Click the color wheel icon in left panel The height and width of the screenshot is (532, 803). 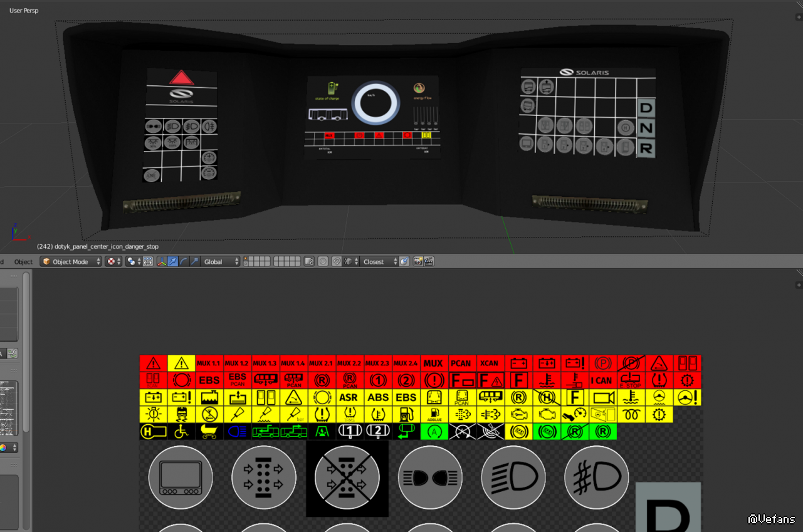pyautogui.click(x=4, y=448)
